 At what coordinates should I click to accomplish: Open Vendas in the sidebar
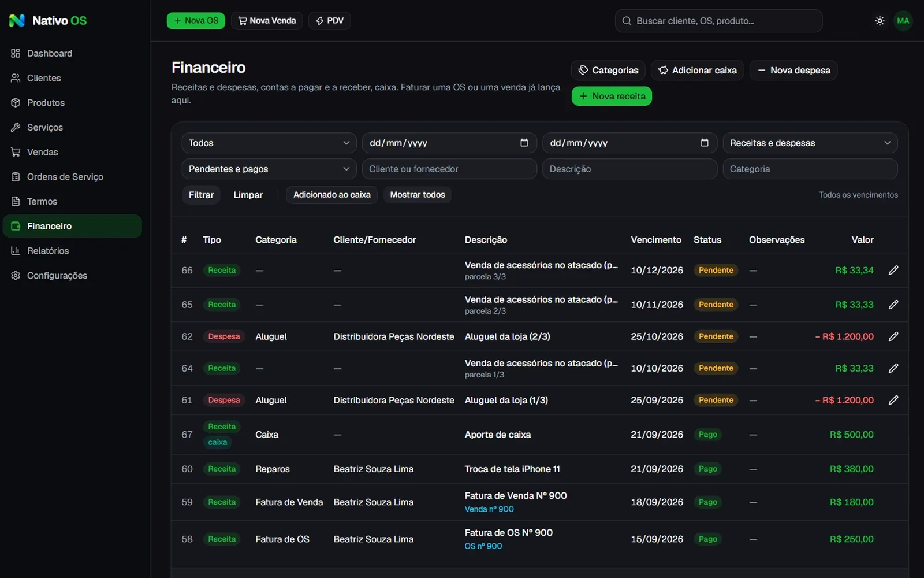coord(72,152)
